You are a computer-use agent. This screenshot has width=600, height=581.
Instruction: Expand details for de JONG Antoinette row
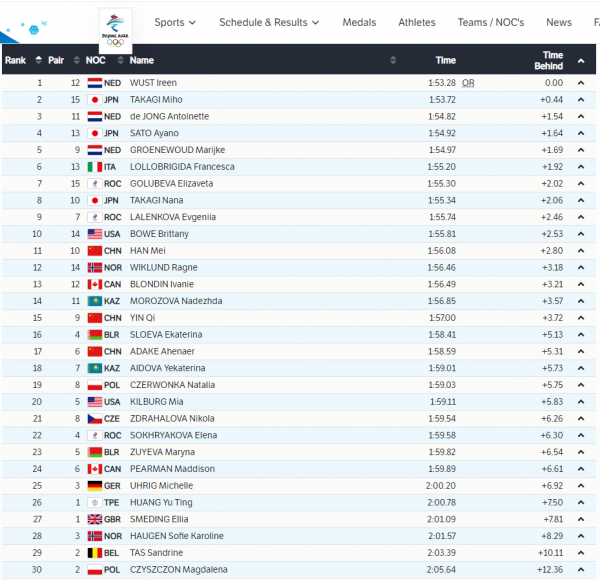tap(581, 116)
